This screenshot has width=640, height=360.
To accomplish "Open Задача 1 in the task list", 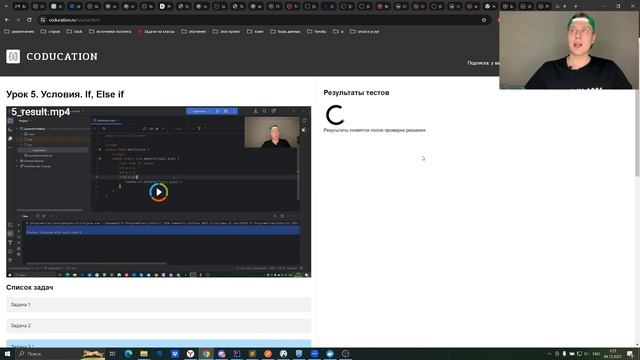I will 158,304.
